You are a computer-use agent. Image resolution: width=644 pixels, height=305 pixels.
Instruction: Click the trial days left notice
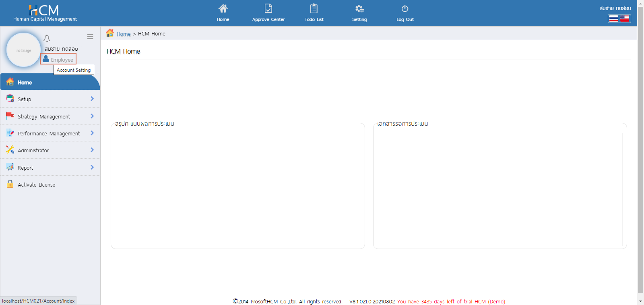[451, 301]
